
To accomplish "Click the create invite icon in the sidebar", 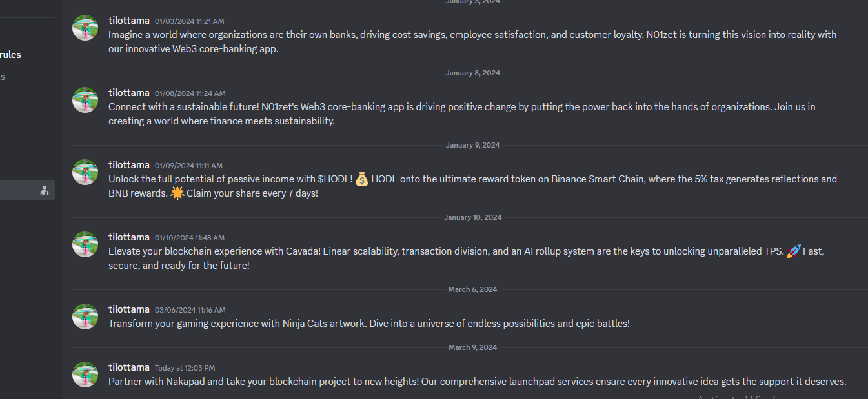I will click(x=45, y=190).
